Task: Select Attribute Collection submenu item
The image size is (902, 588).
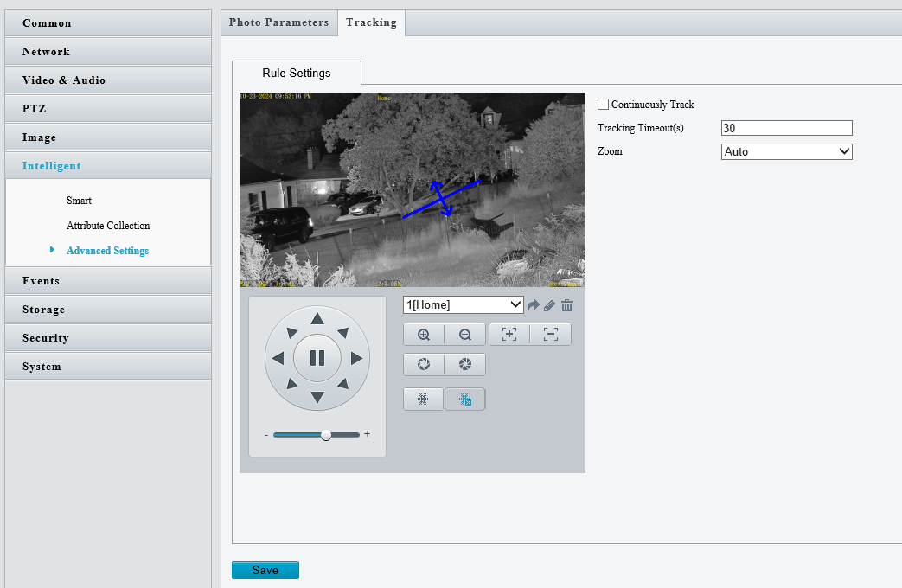Action: [x=108, y=226]
